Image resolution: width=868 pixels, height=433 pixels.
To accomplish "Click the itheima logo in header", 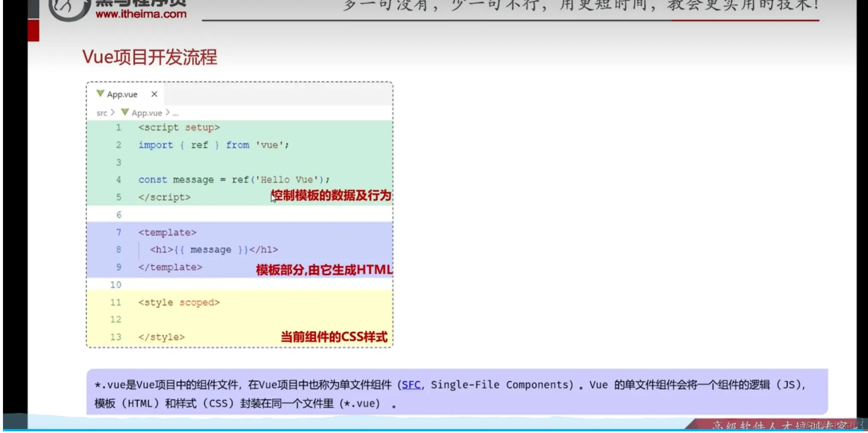I will pos(69,9).
